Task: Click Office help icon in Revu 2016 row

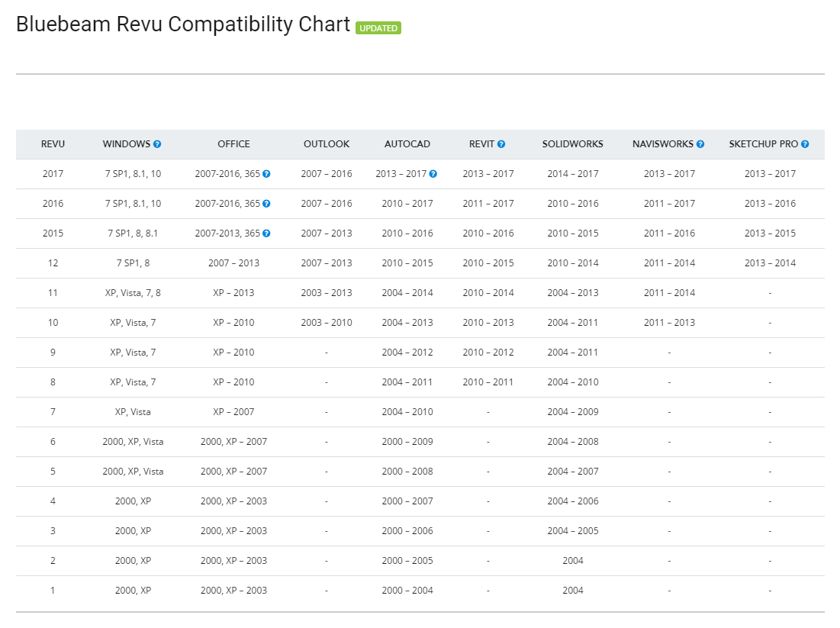Action: coord(266,204)
